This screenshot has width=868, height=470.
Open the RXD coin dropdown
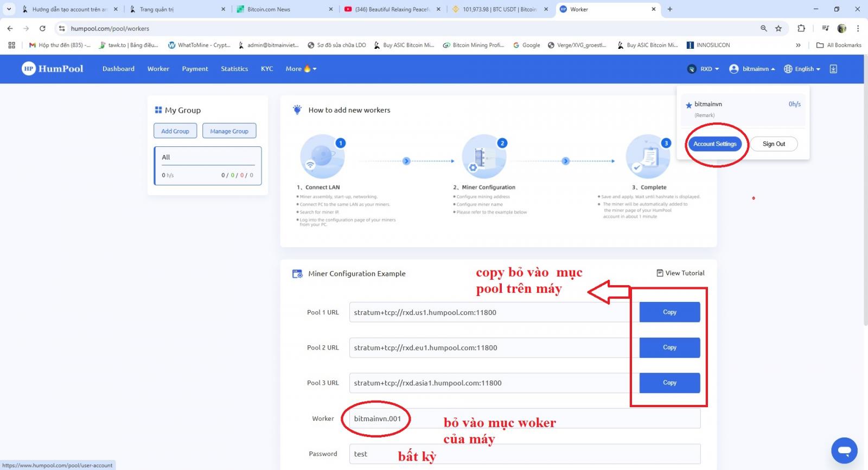(703, 69)
